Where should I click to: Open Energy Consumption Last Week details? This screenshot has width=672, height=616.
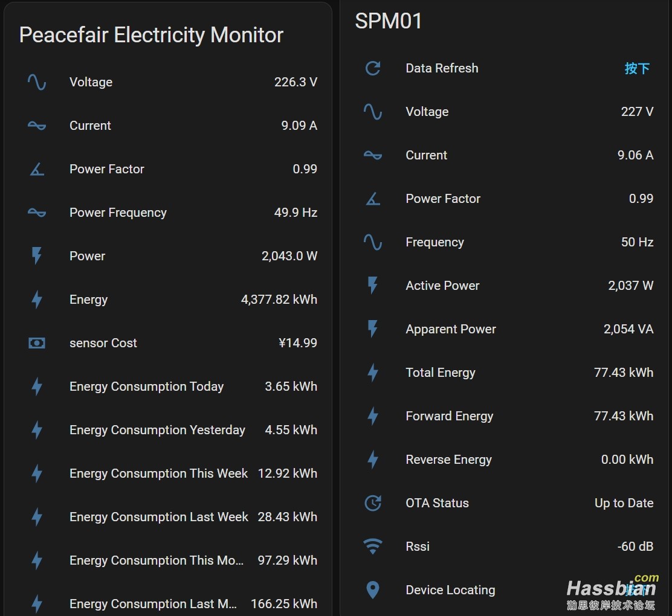coord(158,517)
